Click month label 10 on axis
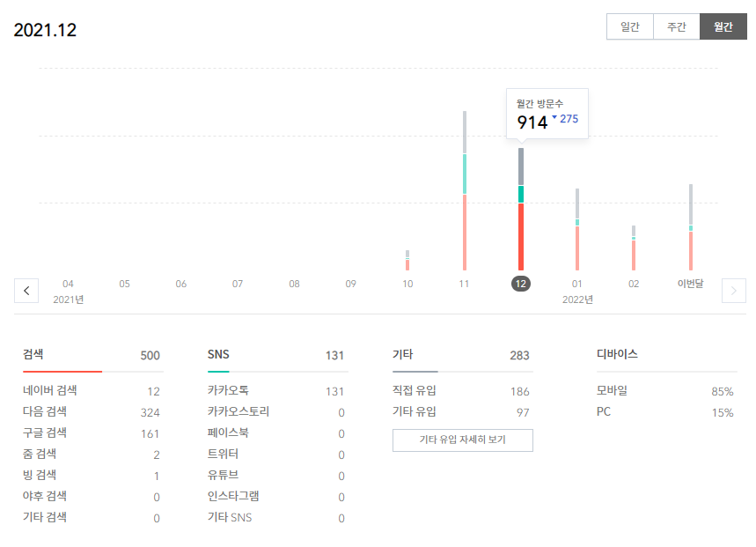This screenshot has width=756, height=547. (407, 284)
